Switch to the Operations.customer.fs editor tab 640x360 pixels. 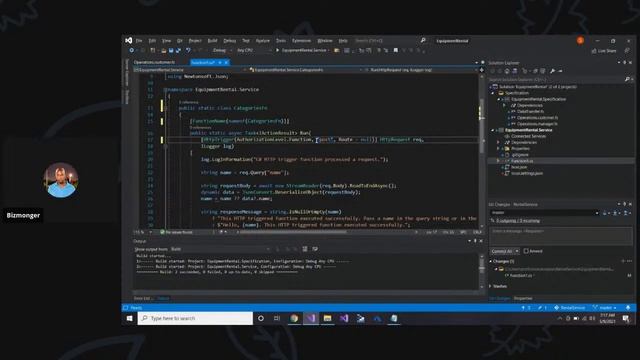[x=154, y=62]
